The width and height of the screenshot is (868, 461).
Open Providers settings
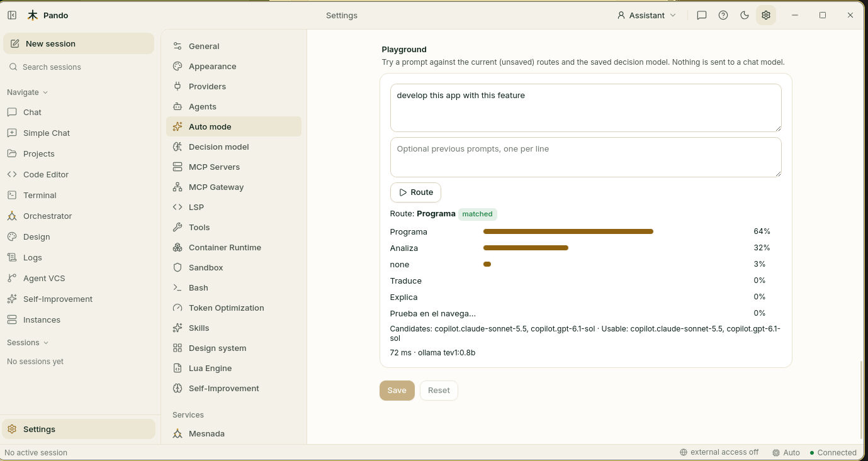tap(234, 86)
